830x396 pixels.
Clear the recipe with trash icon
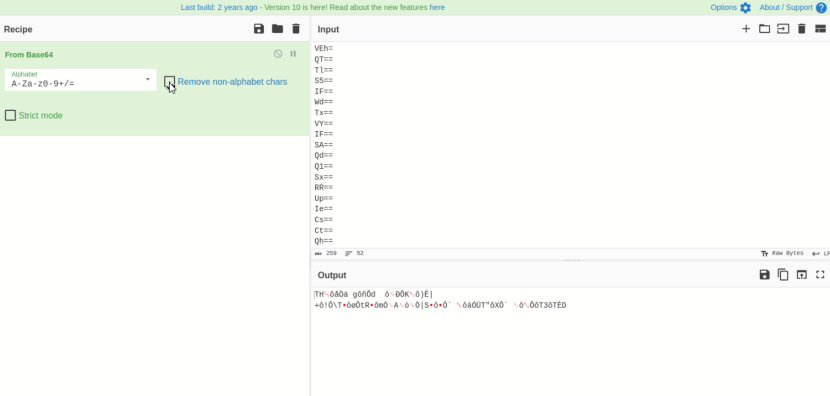[296, 29]
